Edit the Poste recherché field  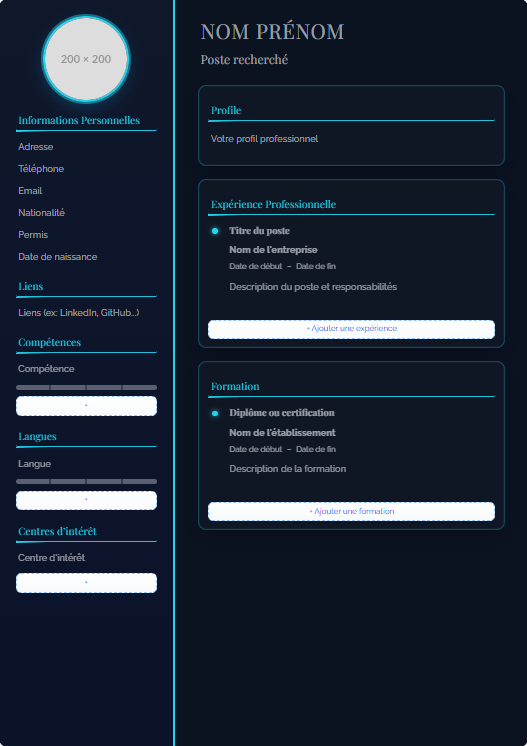[244, 59]
